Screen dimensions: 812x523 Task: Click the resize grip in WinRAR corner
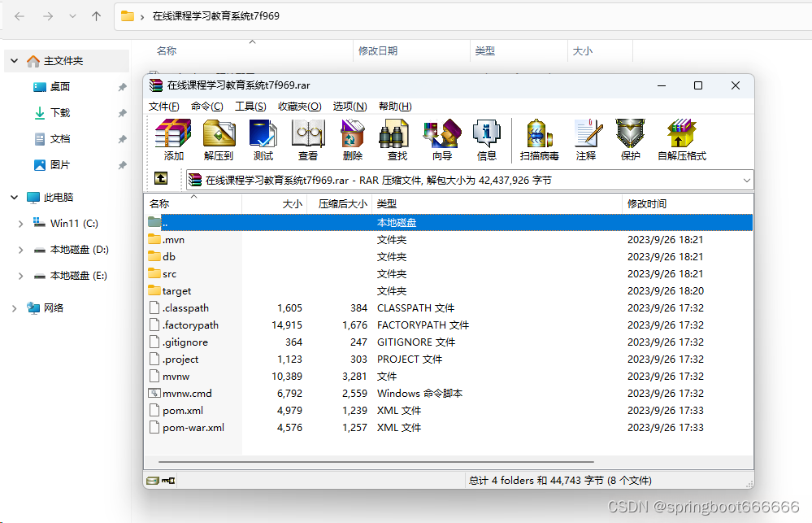coord(749,484)
